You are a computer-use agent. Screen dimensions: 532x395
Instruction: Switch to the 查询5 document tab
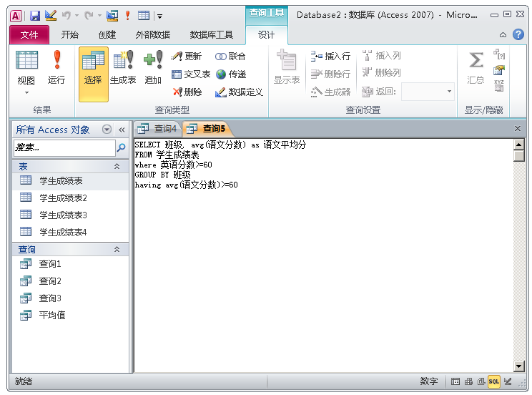click(x=206, y=129)
